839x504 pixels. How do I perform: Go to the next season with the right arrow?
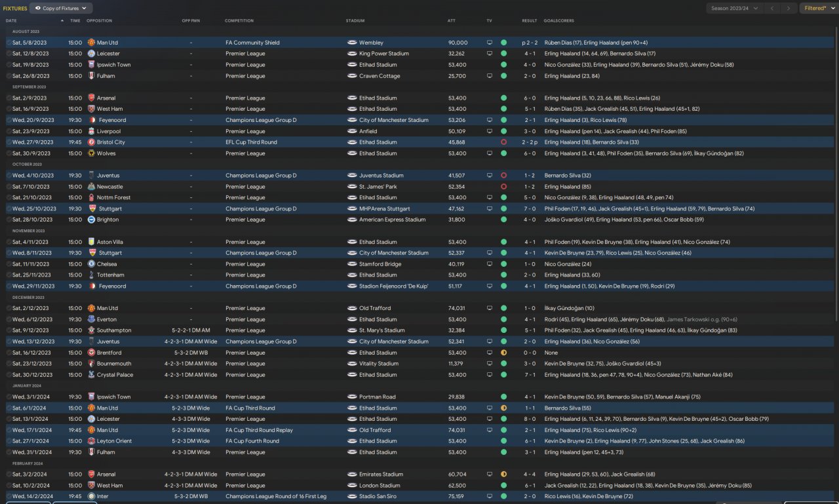pyautogui.click(x=789, y=9)
